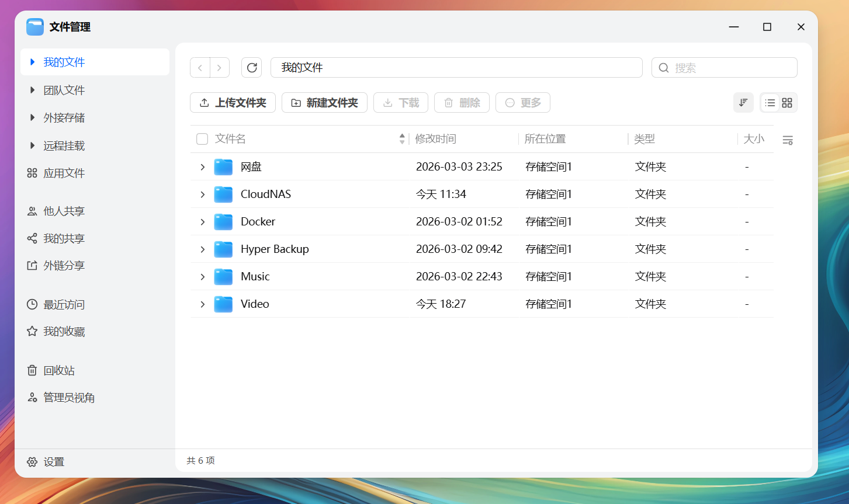Click the 上传文件夹 upload button
849x504 pixels.
(233, 102)
